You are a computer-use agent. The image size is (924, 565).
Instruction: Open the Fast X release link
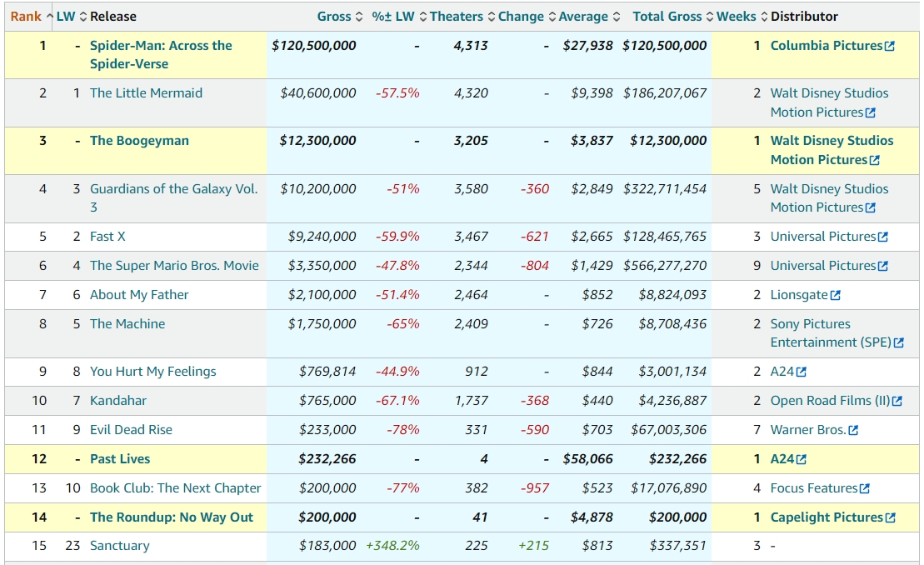click(x=107, y=237)
